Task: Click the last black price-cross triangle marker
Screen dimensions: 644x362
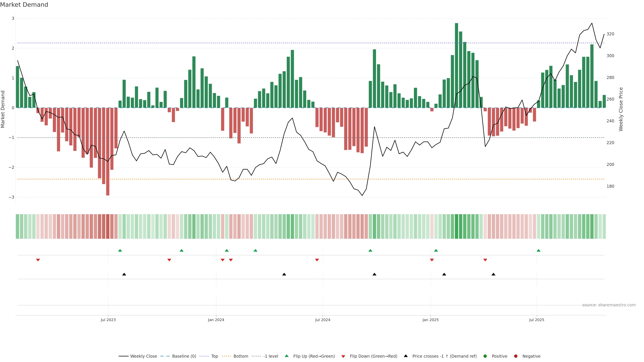Action: point(493,274)
